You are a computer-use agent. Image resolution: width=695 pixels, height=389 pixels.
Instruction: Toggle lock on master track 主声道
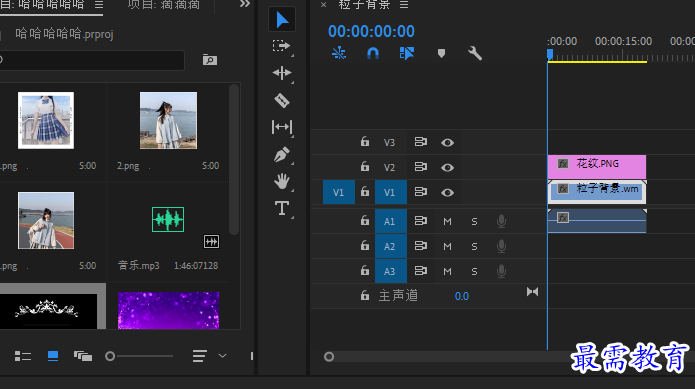(364, 295)
